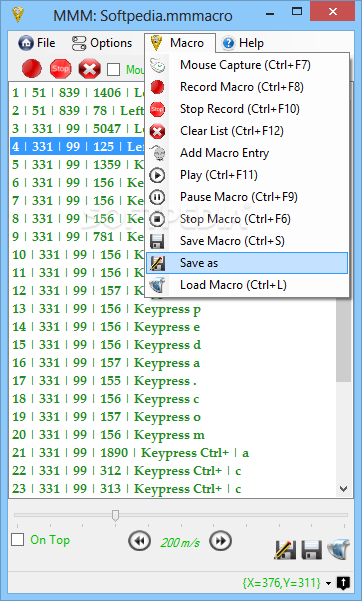
Task: Click the black up-arrow icon in status bar
Action: click(x=343, y=583)
